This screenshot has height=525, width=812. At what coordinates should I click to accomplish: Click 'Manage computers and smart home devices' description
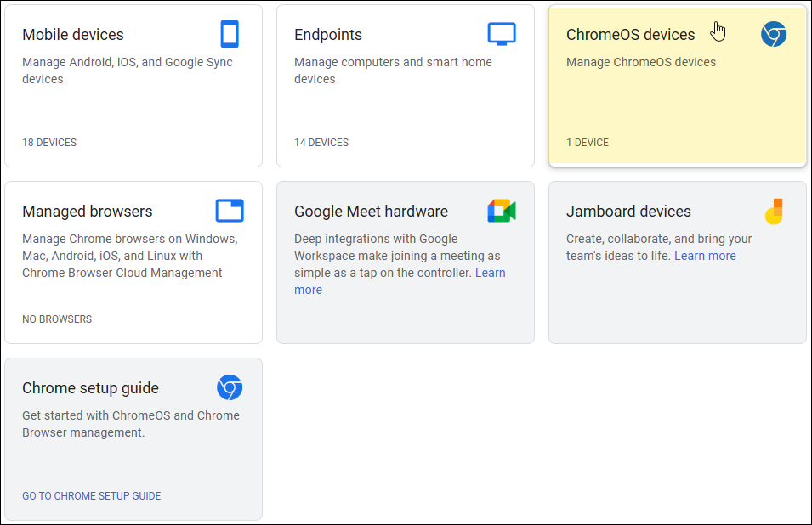[x=393, y=71]
